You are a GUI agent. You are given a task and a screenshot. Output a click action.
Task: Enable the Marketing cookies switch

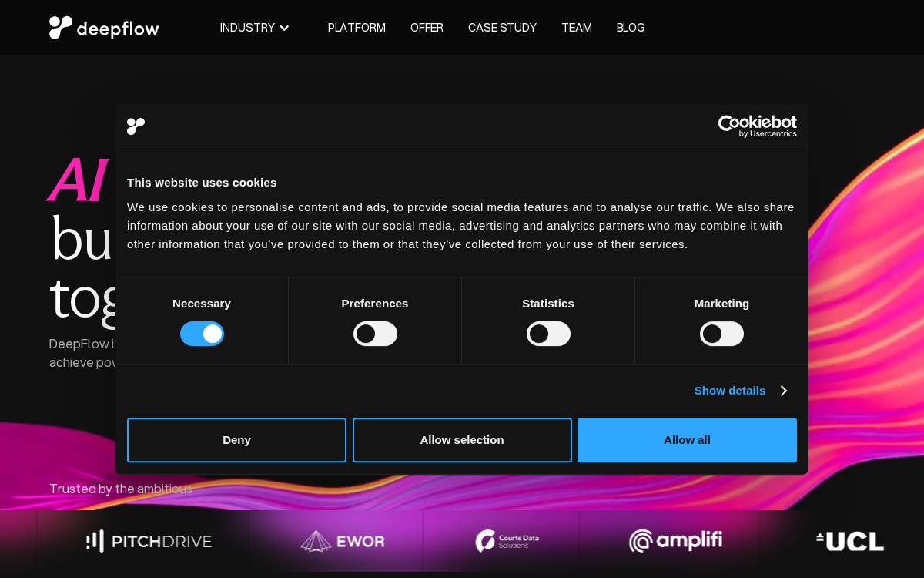(x=721, y=334)
